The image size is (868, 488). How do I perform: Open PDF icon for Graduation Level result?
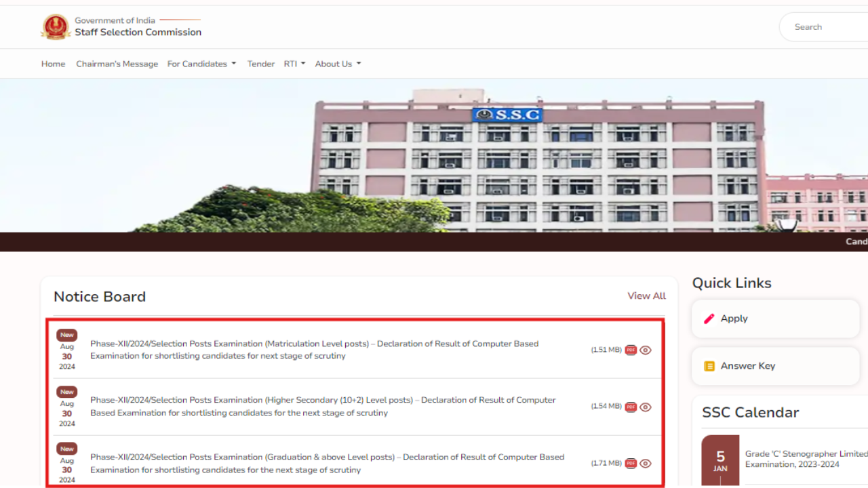631,464
